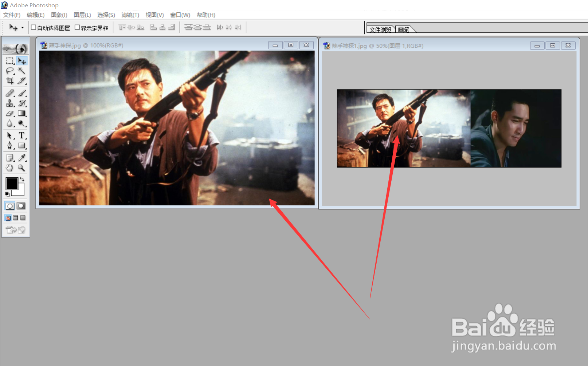The image size is (588, 366).
Task: Select the Crop tool
Action: (x=10, y=80)
